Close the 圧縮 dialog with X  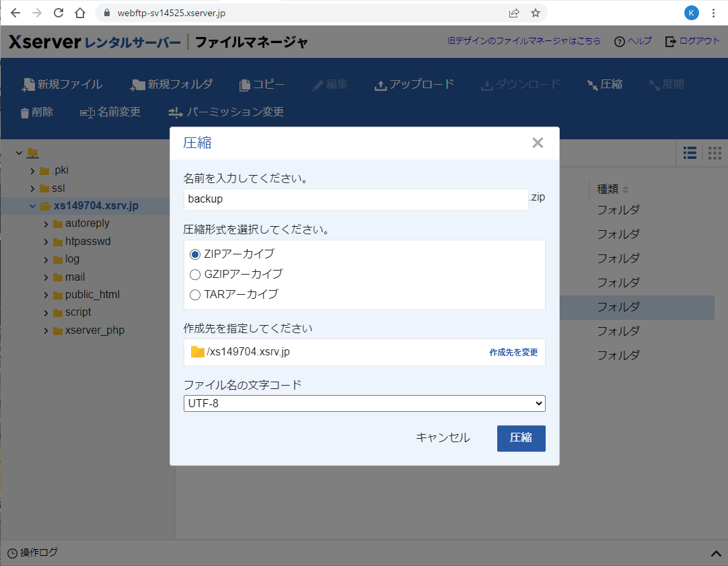point(537,143)
